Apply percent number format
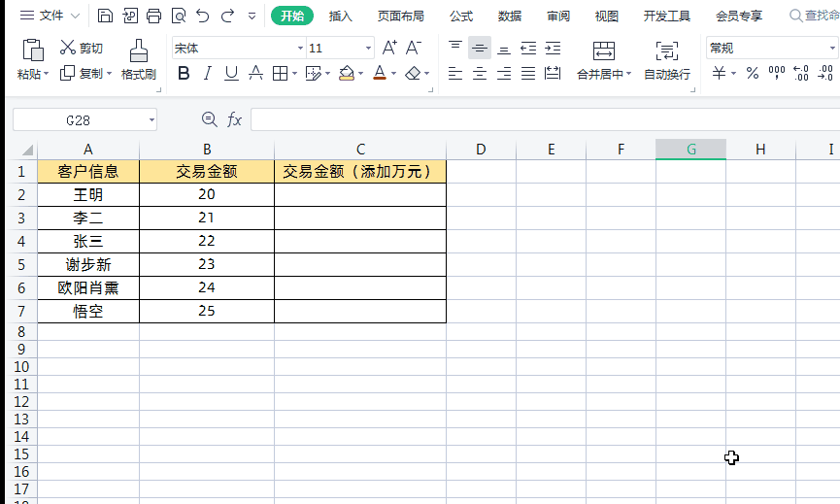840x504 pixels. click(x=753, y=73)
